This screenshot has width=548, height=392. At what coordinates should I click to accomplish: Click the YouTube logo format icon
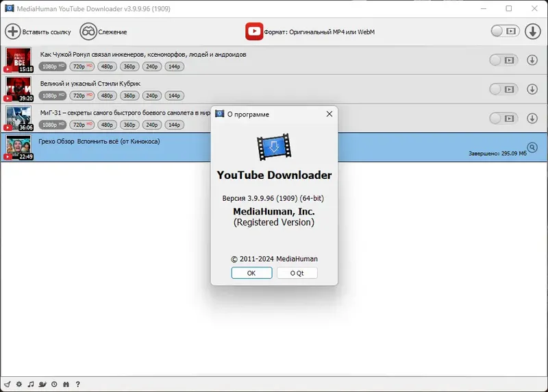(254, 32)
